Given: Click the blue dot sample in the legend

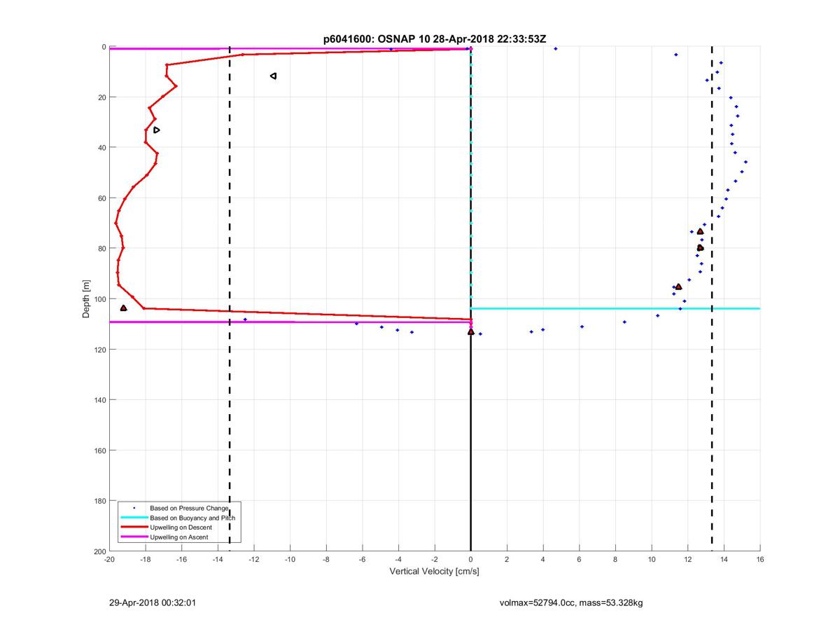Looking at the screenshot, I should click(x=134, y=507).
